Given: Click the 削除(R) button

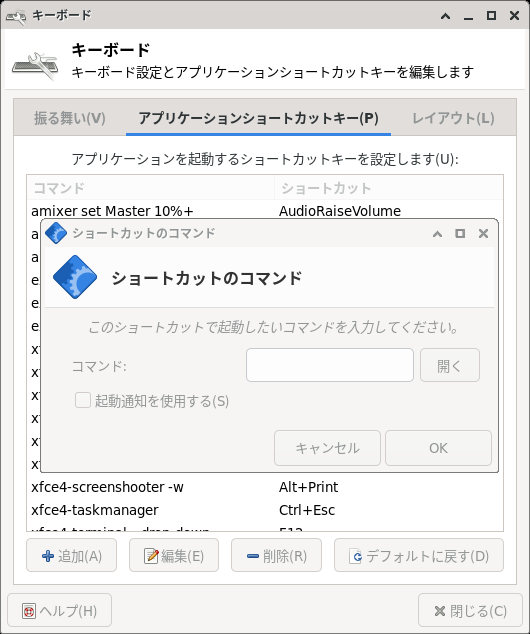Looking at the screenshot, I should 277,555.
